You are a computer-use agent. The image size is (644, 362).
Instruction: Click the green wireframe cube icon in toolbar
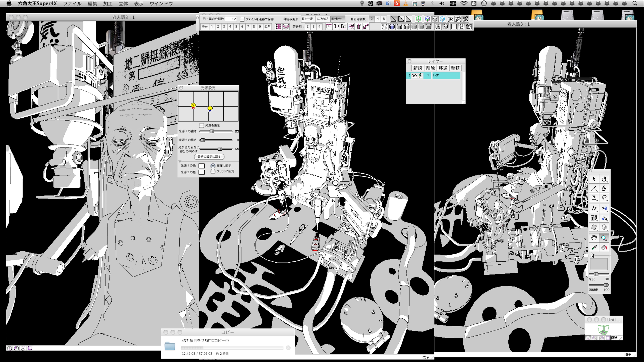(418, 19)
